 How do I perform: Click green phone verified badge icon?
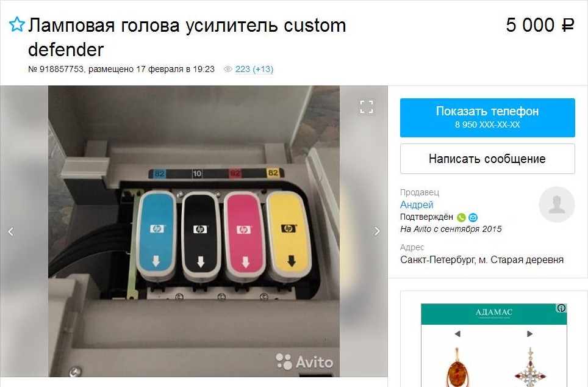coord(461,217)
